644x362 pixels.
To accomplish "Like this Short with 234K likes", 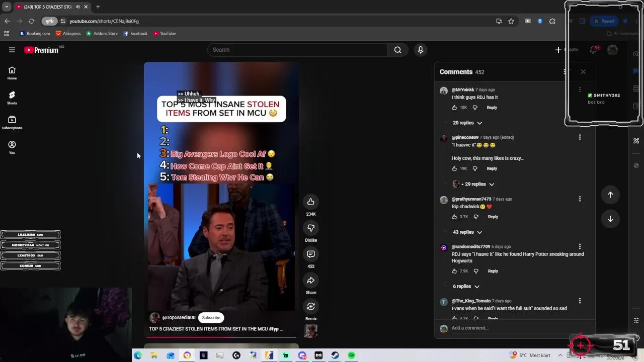I will click(311, 202).
